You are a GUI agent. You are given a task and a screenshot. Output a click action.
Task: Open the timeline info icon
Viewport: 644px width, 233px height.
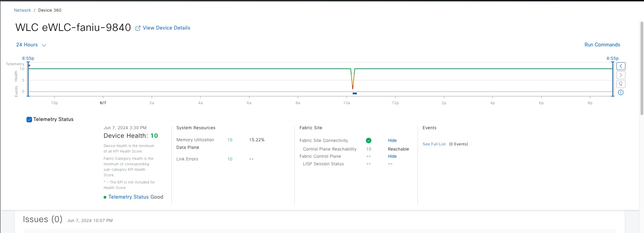621,92
